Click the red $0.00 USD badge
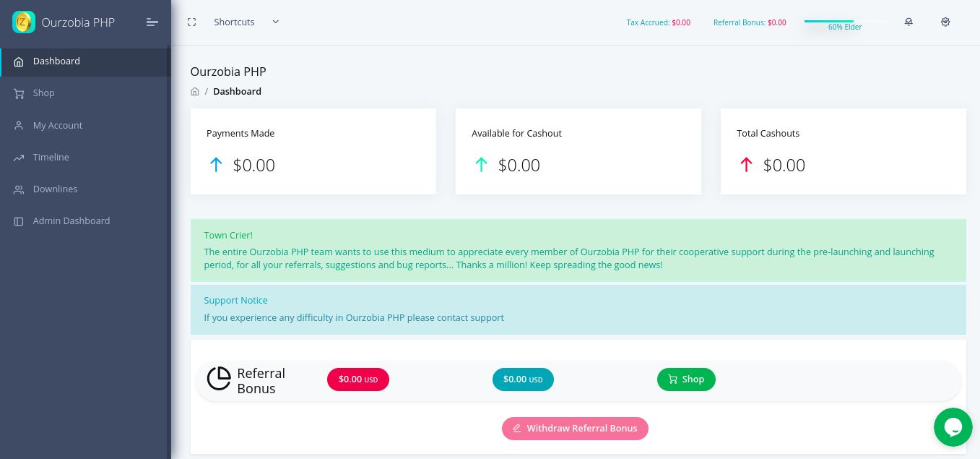 (357, 379)
